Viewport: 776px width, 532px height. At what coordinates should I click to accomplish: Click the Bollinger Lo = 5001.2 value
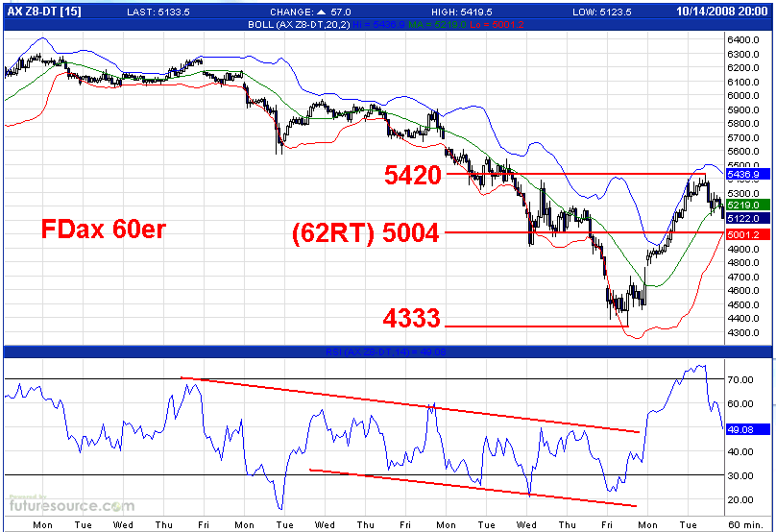click(497, 24)
